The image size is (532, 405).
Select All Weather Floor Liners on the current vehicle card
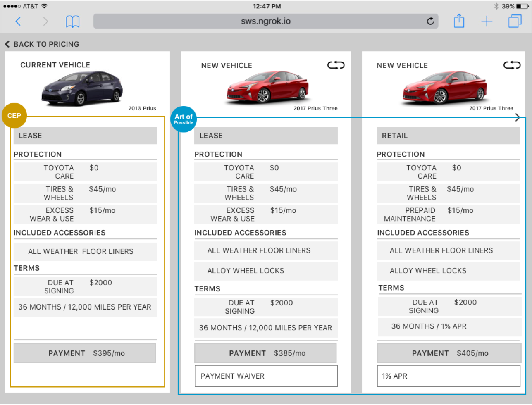(85, 252)
